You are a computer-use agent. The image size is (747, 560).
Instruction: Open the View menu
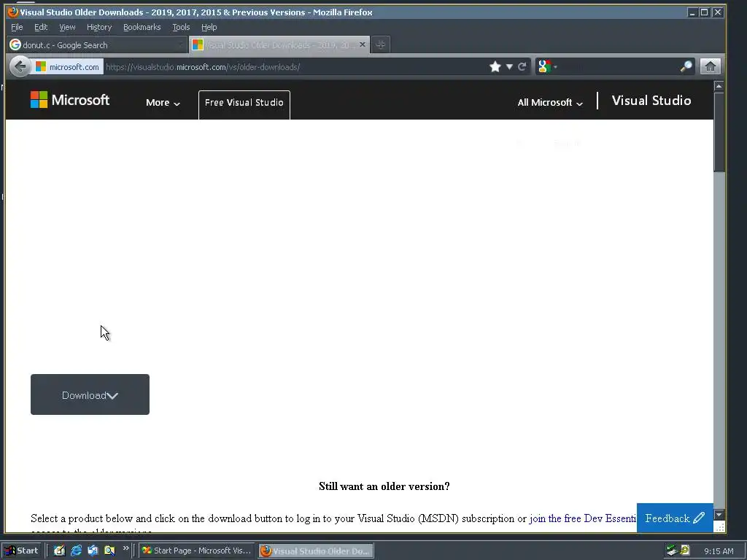coord(67,27)
